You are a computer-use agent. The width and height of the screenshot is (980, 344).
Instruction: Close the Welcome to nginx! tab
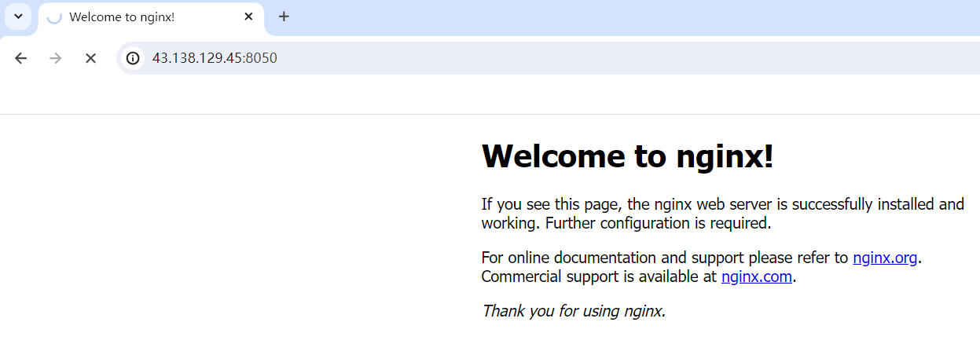click(x=248, y=16)
